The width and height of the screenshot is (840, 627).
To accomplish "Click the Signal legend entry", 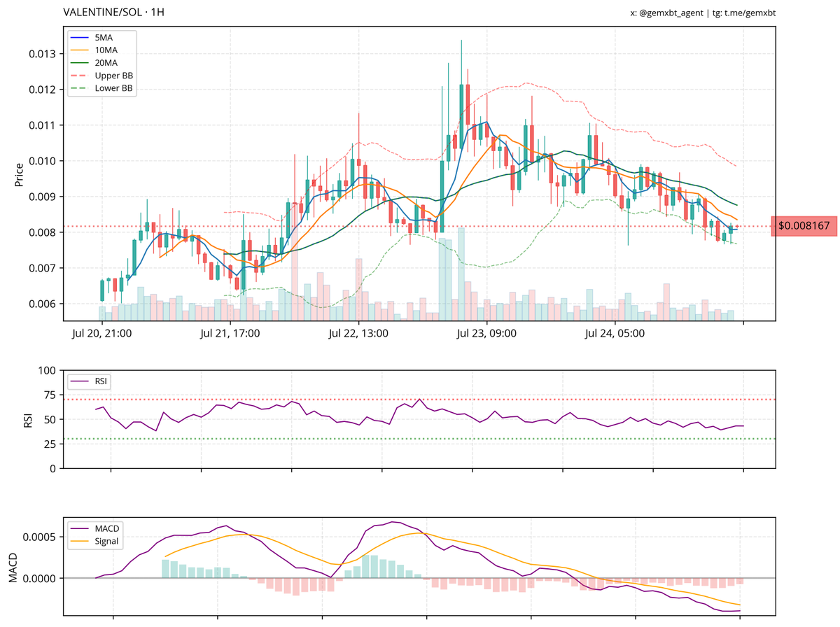I will (x=94, y=541).
